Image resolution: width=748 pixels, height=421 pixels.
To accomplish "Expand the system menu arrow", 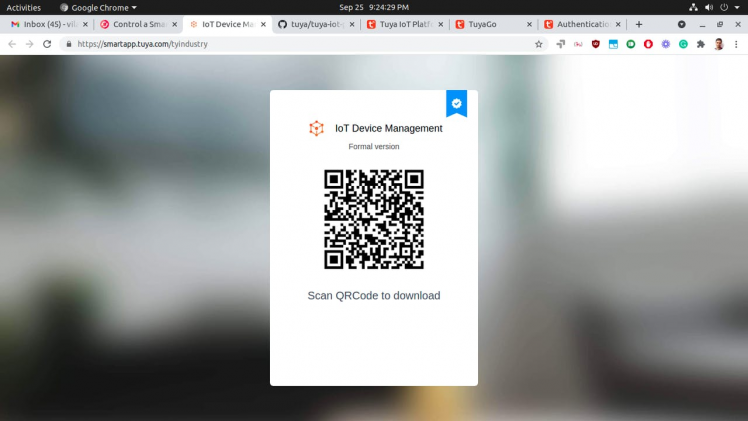I will click(x=737, y=8).
